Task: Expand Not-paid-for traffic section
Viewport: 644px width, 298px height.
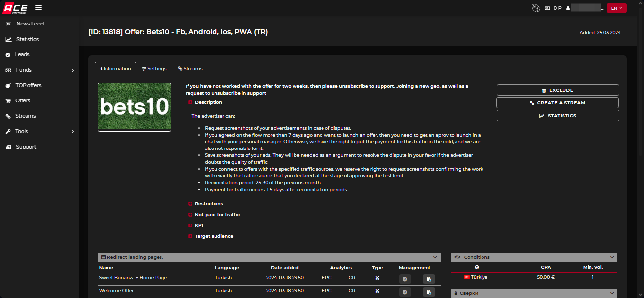Action: tap(214, 215)
